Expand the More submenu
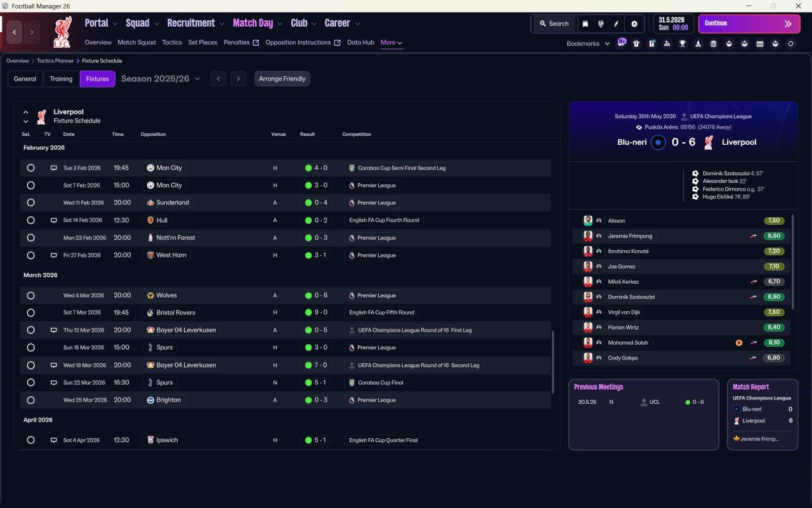This screenshot has width=812, height=508. [x=391, y=43]
